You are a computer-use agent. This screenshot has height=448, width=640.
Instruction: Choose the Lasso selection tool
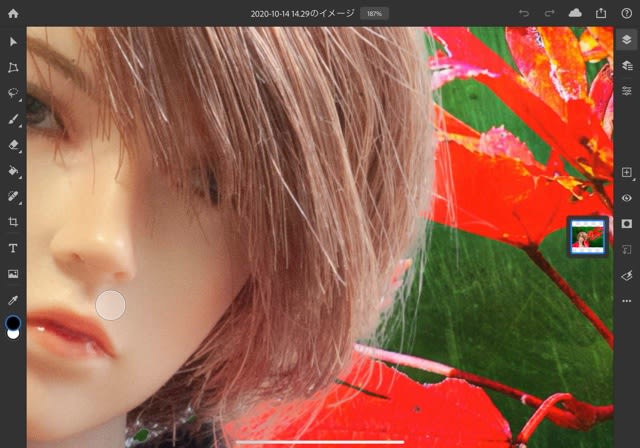tap(13, 93)
